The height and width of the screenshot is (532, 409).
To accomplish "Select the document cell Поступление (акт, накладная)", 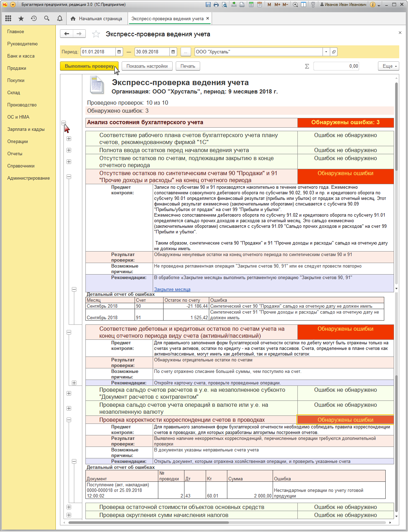I will point(122,490).
